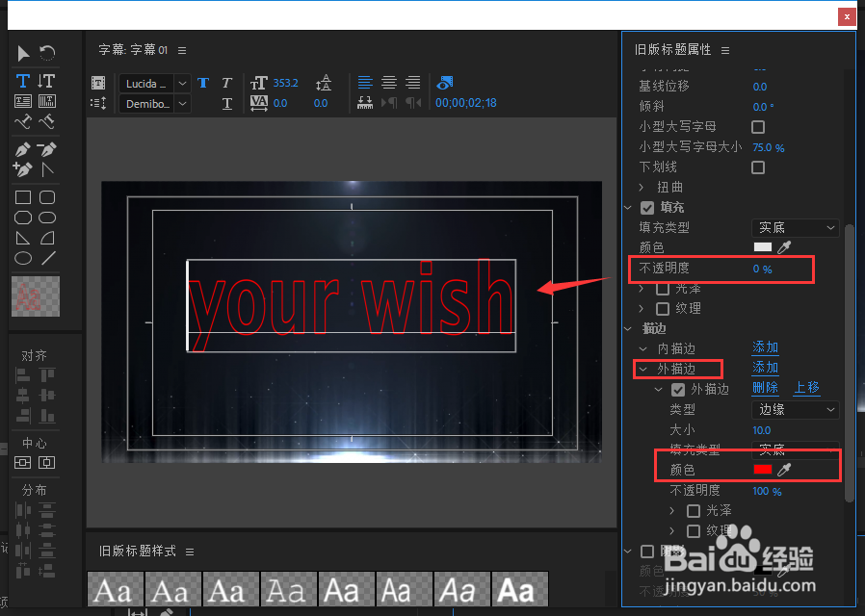
Task: Expand the 扭曲 distort section
Action: [641, 188]
